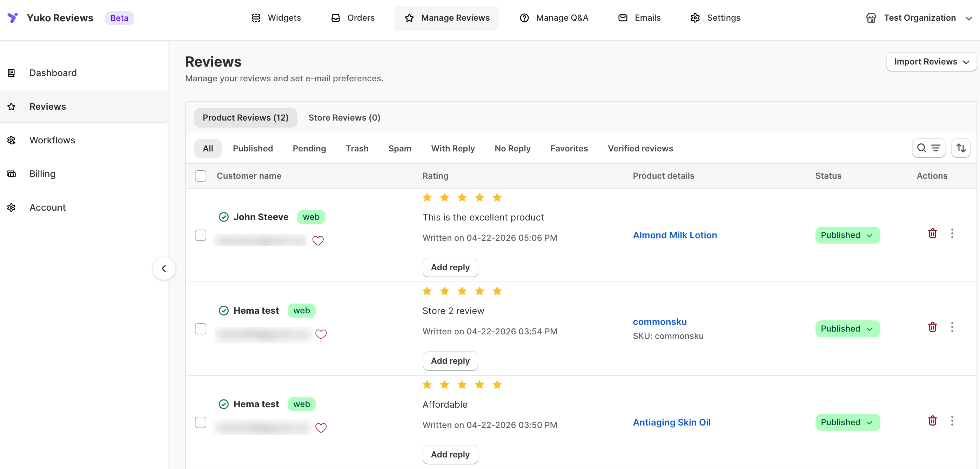Filter reviews with No Reply
The height and width of the screenshot is (469, 980).
click(512, 148)
